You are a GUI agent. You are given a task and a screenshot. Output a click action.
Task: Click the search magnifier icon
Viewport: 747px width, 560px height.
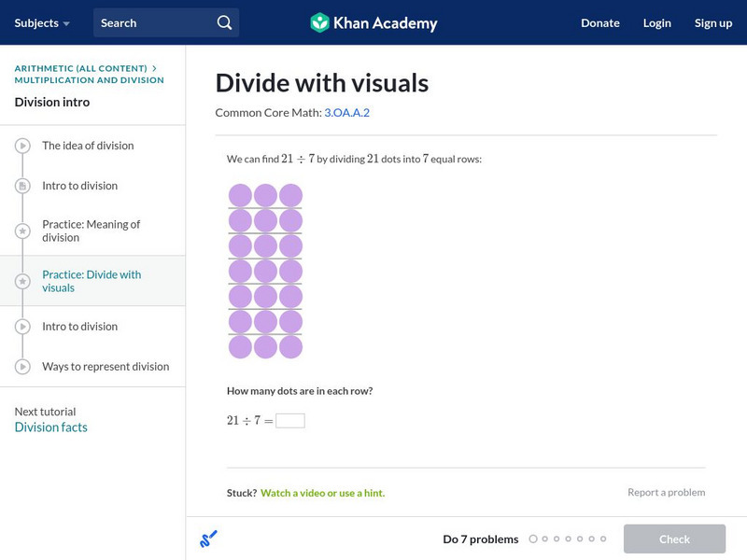[221, 21]
